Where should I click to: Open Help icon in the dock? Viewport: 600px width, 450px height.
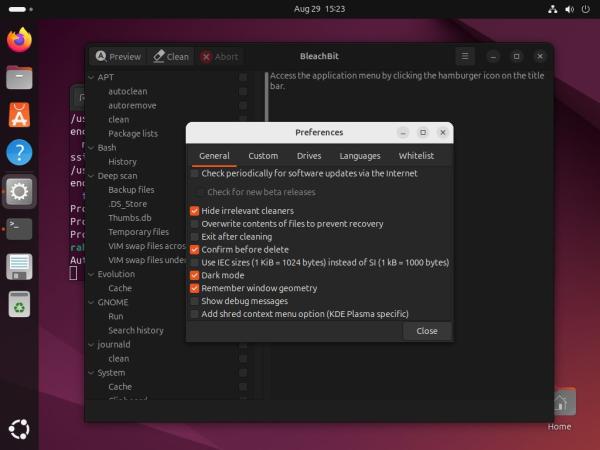(x=19, y=153)
